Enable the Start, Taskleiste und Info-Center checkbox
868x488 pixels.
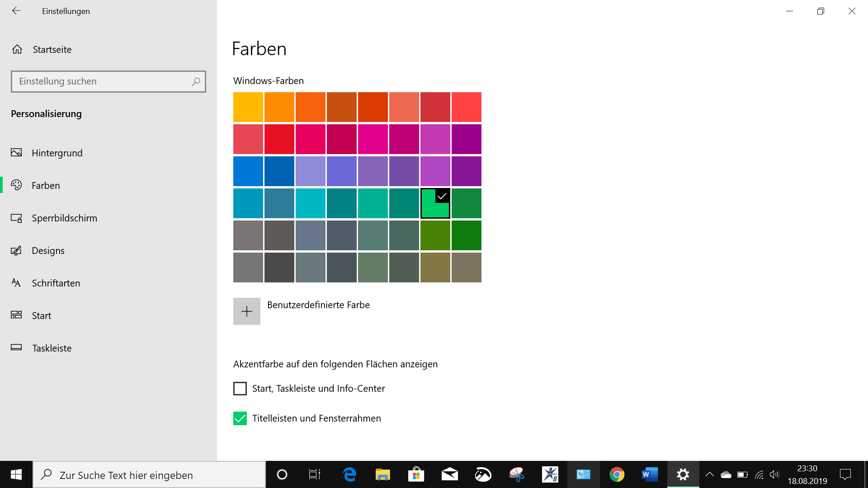[x=240, y=389]
